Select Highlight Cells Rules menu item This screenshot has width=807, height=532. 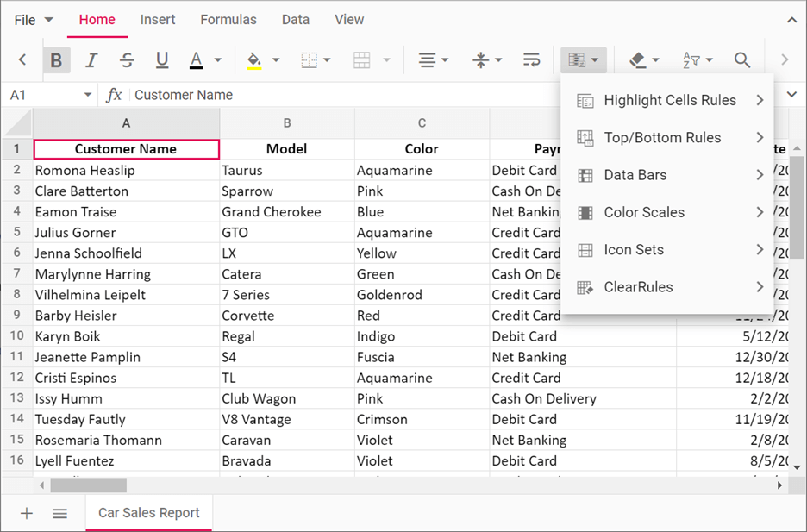point(669,100)
